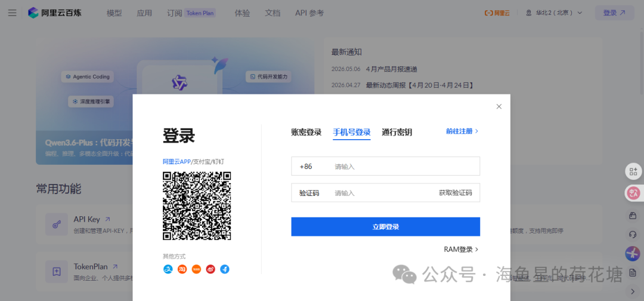This screenshot has width=644, height=301.
Task: Click the API Key key icon
Action: [x=57, y=224]
